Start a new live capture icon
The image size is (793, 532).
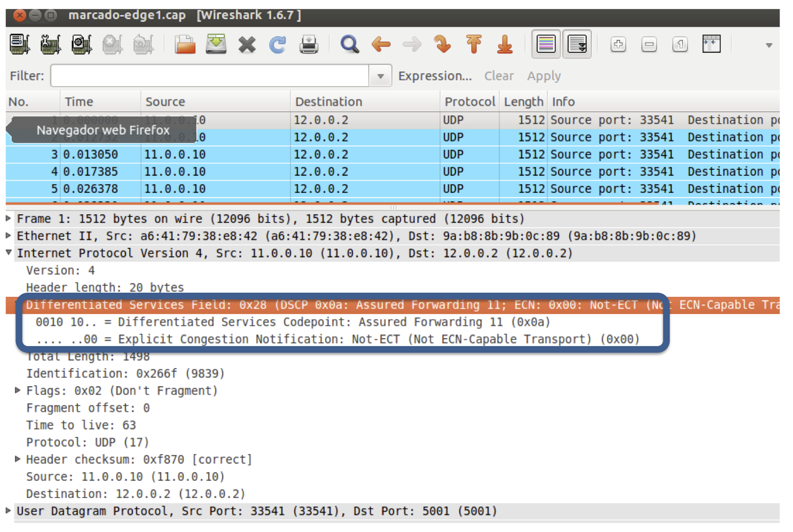[81, 44]
